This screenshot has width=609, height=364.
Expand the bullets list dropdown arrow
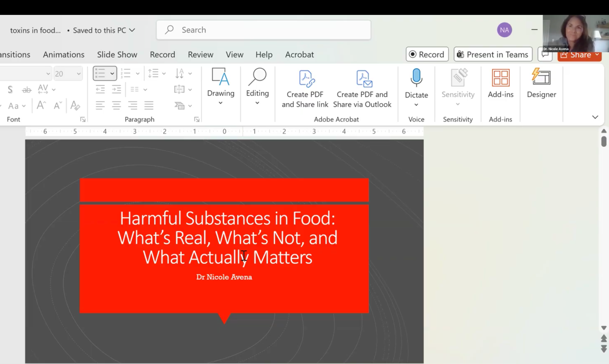(x=112, y=74)
